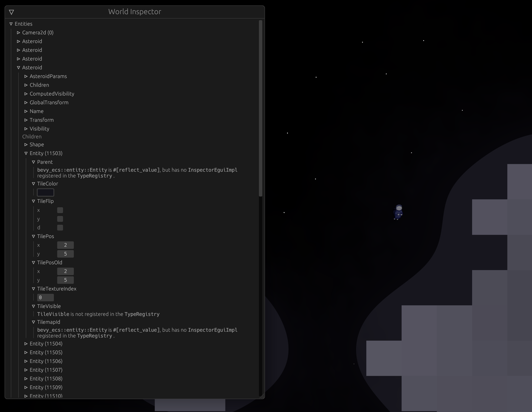
Task: Click the TileTextureIndex value field
Action: pos(46,298)
